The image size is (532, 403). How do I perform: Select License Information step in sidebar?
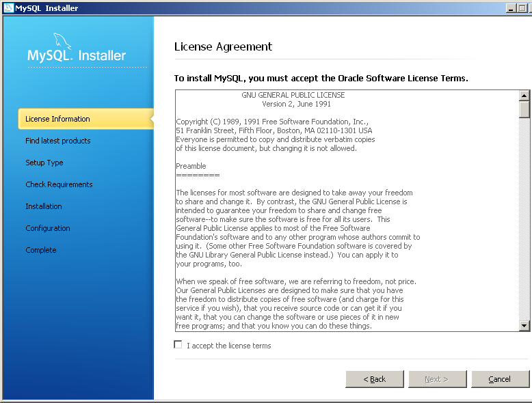(x=86, y=119)
